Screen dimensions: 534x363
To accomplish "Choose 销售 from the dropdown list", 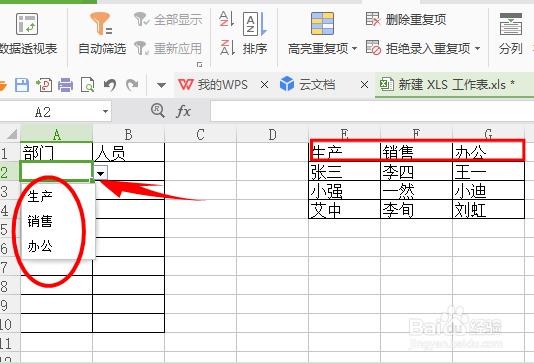I will pyautogui.click(x=58, y=221).
